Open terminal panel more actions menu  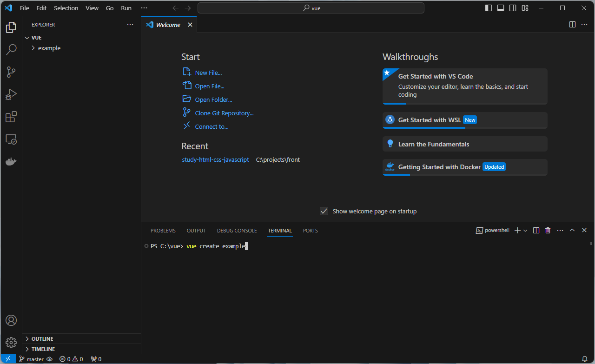point(560,231)
